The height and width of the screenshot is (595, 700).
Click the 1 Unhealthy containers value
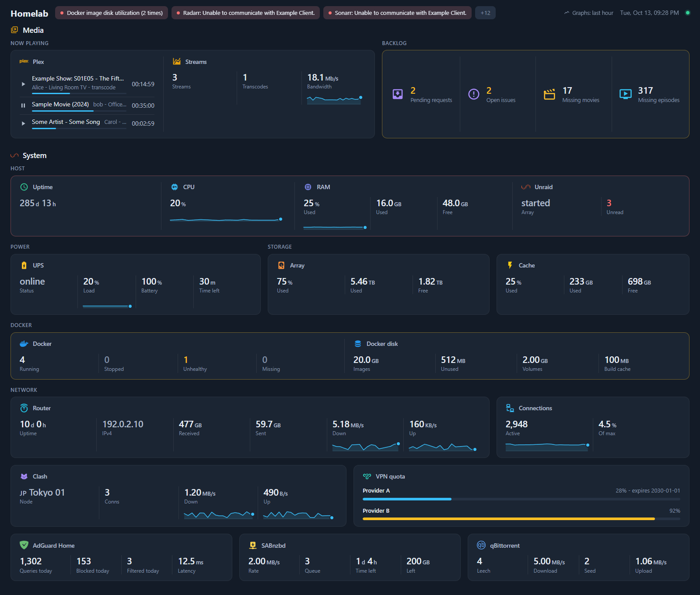pyautogui.click(x=185, y=359)
